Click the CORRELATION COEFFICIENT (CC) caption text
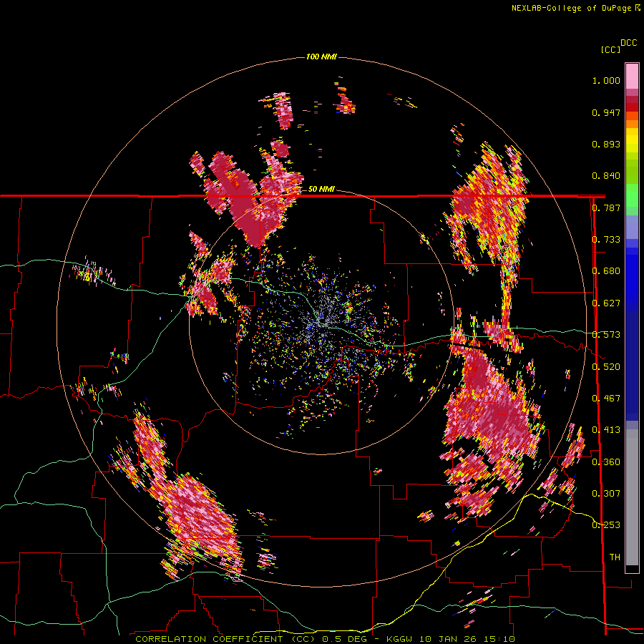The height and width of the screenshot is (644, 644). click(x=225, y=639)
